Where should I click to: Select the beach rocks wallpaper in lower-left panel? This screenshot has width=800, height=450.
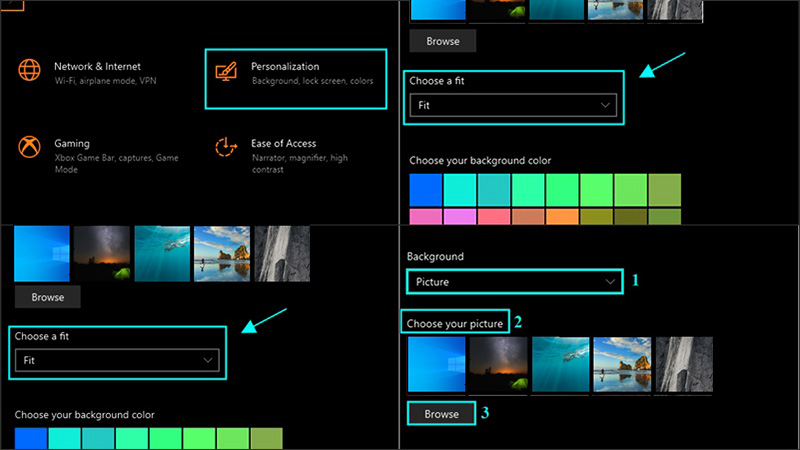coord(222,254)
